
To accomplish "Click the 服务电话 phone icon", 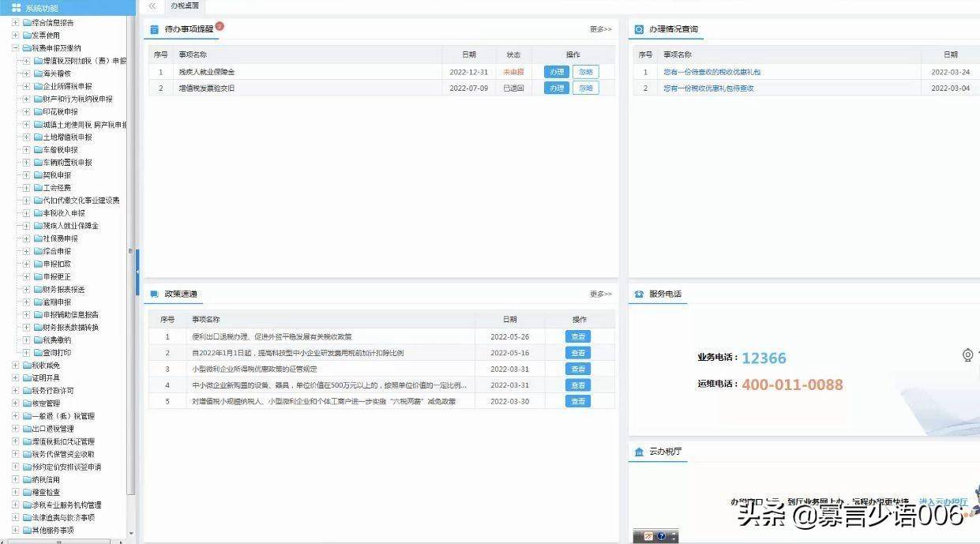I will [x=639, y=294].
